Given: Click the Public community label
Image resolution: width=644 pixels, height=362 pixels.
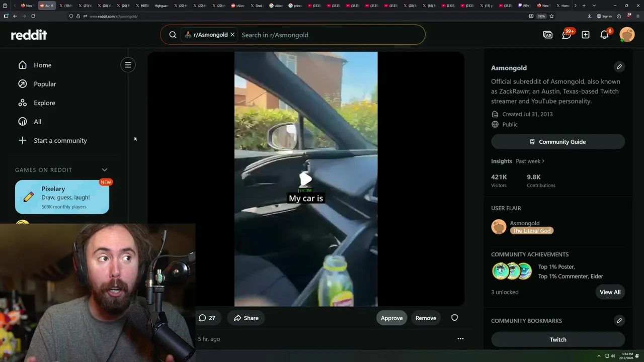Looking at the screenshot, I should click(510, 124).
